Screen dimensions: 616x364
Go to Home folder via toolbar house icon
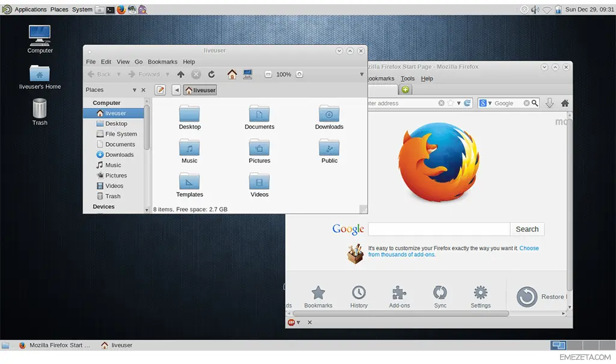(x=232, y=74)
